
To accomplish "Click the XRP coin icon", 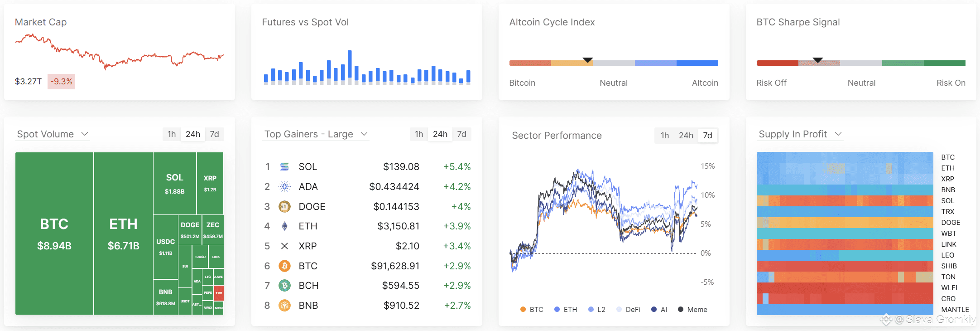I will coord(284,246).
